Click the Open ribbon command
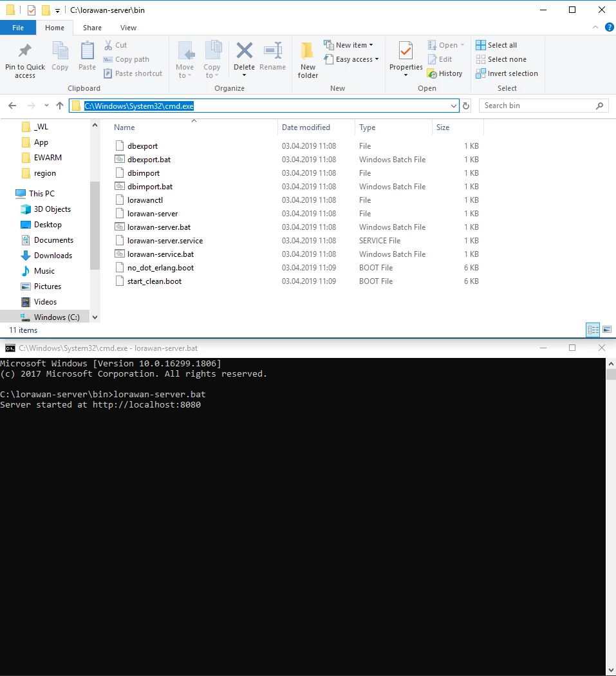Screen dimensions: 616x676 (445, 45)
